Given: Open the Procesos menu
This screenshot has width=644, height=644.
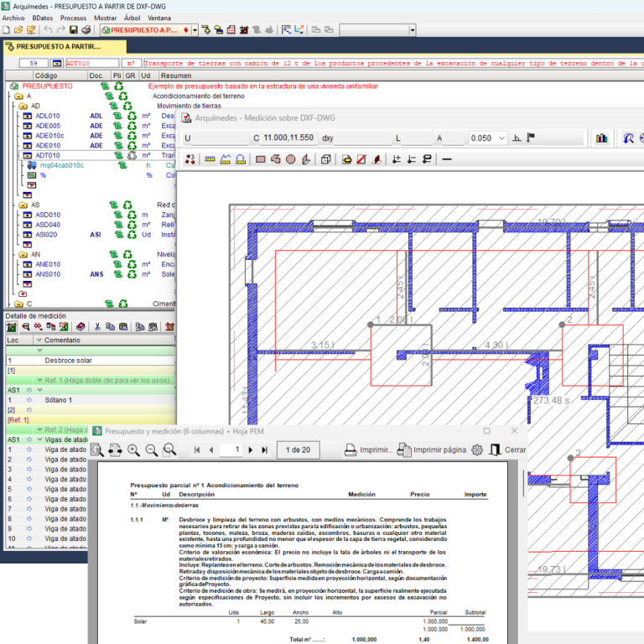Looking at the screenshot, I should tap(73, 17).
